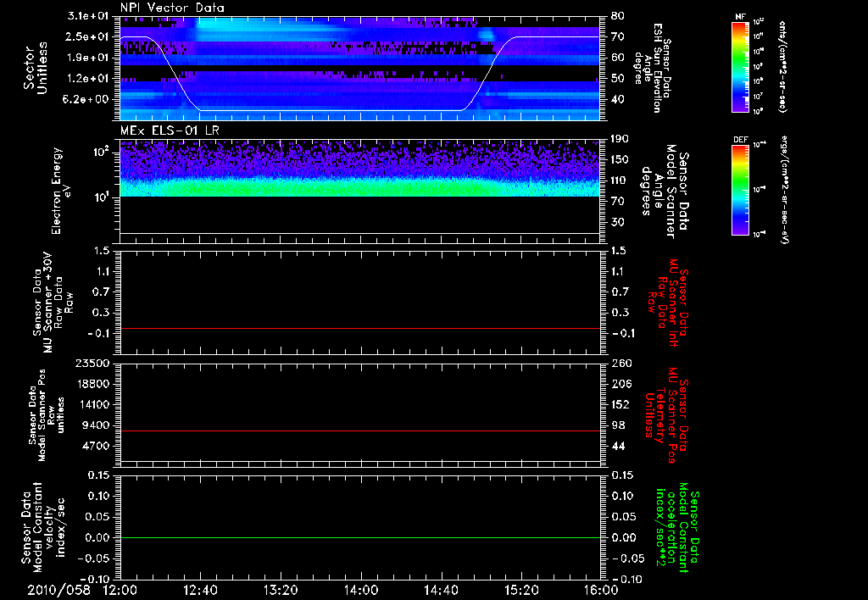Image resolution: width=868 pixels, height=600 pixels.
Task: Select the 'Sector Unitless' axis label
Action: pos(36,68)
